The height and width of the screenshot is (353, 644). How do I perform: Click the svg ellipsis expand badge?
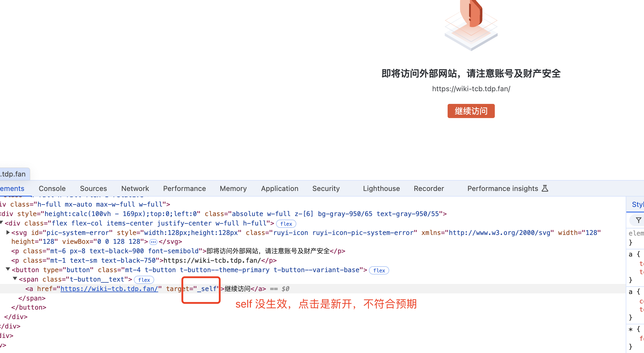153,242
